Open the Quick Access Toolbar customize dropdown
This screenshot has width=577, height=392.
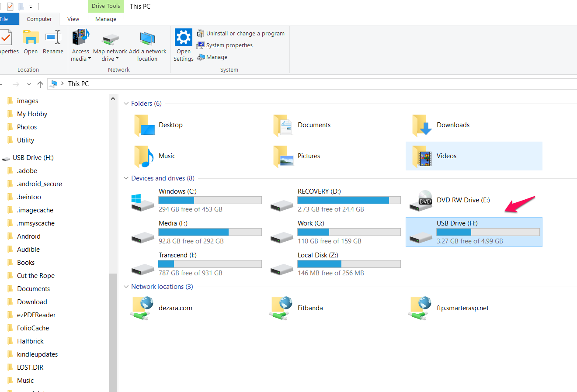(31, 7)
